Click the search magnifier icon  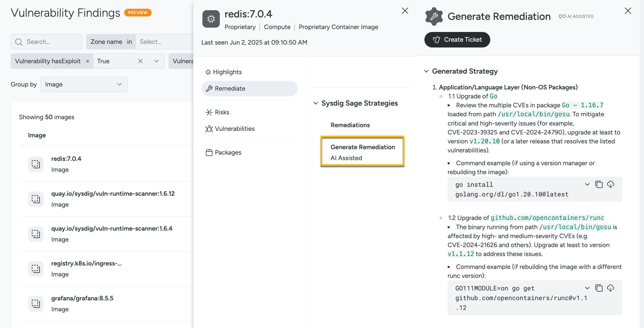point(19,42)
